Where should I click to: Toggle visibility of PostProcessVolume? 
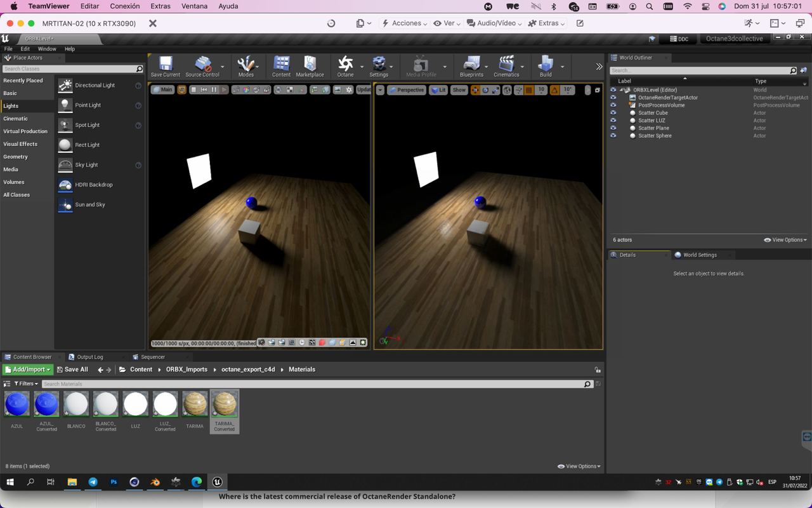point(613,105)
